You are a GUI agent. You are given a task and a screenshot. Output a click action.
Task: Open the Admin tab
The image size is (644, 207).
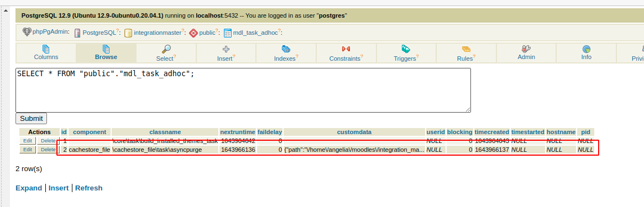526,53
